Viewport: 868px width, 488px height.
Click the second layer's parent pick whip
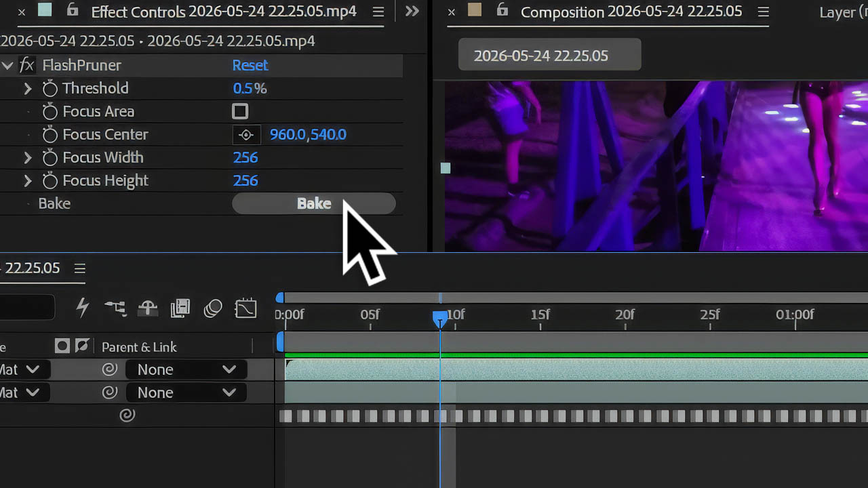click(109, 392)
